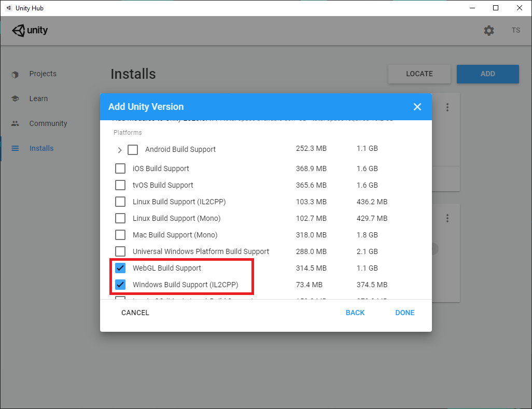
Task: Click the 1.8 GB install size
Action: click(x=367, y=235)
